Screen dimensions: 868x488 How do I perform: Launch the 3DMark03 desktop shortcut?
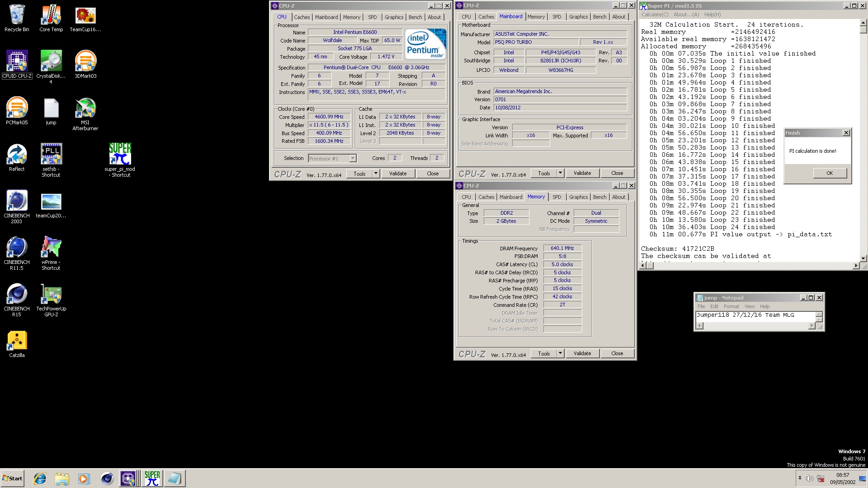click(x=85, y=64)
